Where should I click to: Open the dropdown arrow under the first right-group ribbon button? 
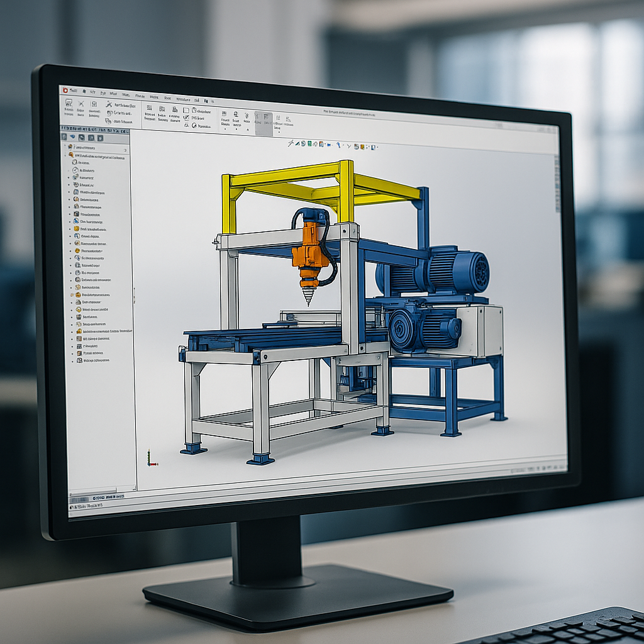[x=225, y=129]
